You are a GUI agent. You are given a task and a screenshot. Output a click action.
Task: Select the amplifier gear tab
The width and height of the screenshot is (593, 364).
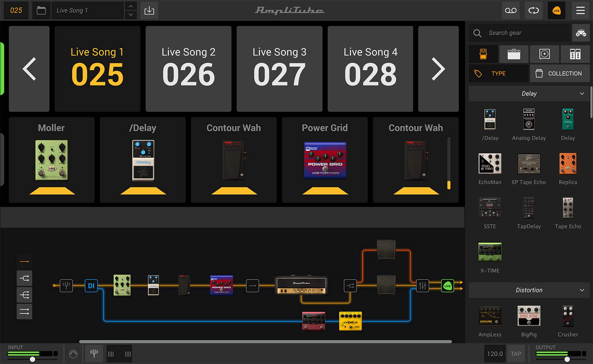tap(514, 54)
